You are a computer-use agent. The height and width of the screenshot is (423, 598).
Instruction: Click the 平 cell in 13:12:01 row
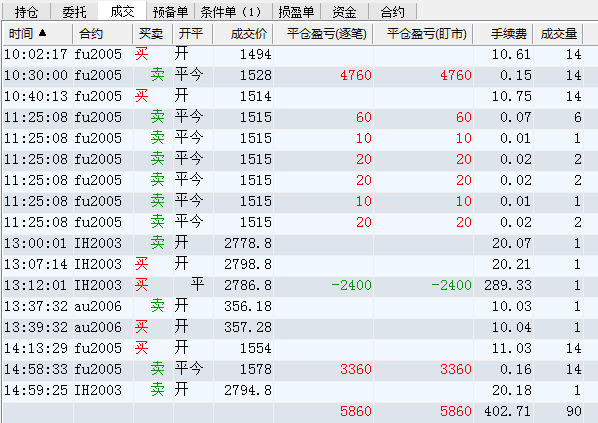pos(197,285)
